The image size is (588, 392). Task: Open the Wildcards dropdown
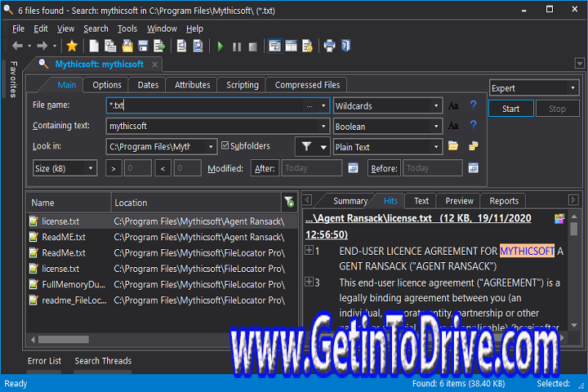click(387, 106)
